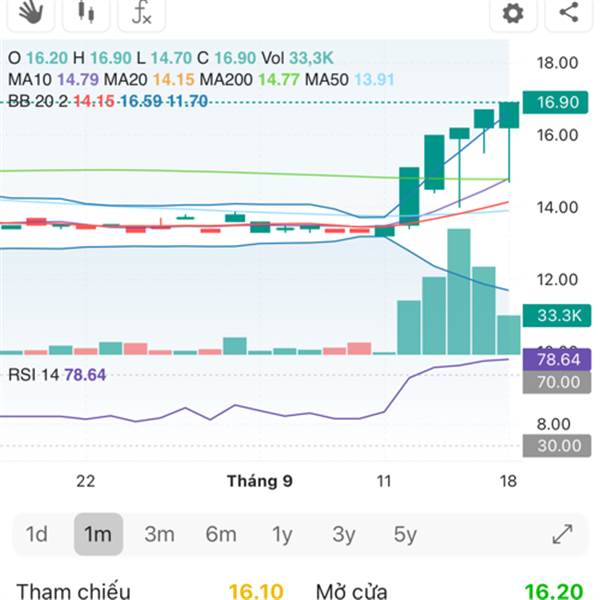Click the 33.3K volume axis tag
The image size is (600, 600).
(x=557, y=316)
